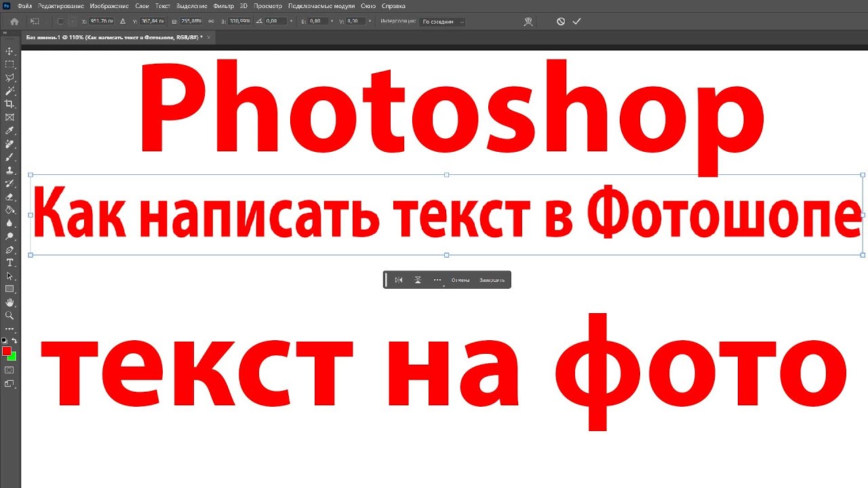The width and height of the screenshot is (868, 488).
Task: Open the Интерполяция dropdown
Action: (x=443, y=22)
